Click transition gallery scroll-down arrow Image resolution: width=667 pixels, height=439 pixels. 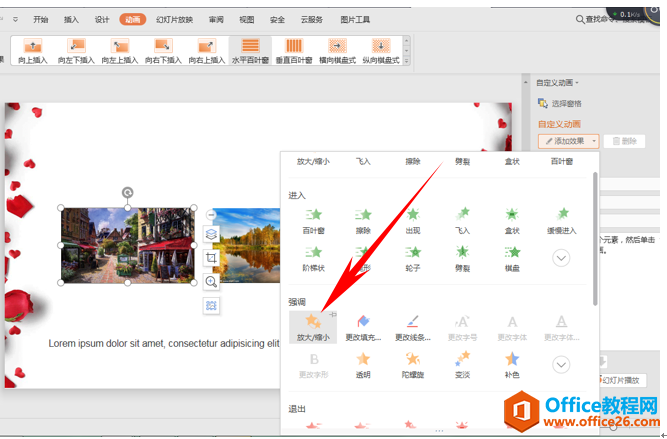[406, 51]
